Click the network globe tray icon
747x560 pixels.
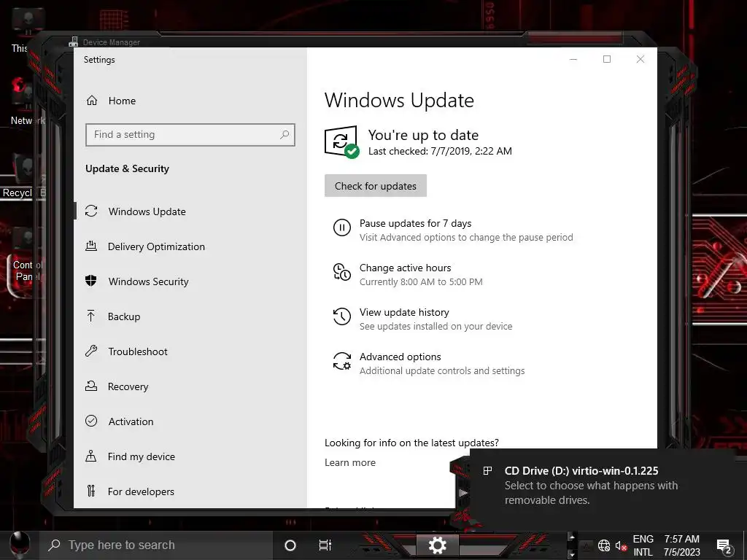click(603, 545)
